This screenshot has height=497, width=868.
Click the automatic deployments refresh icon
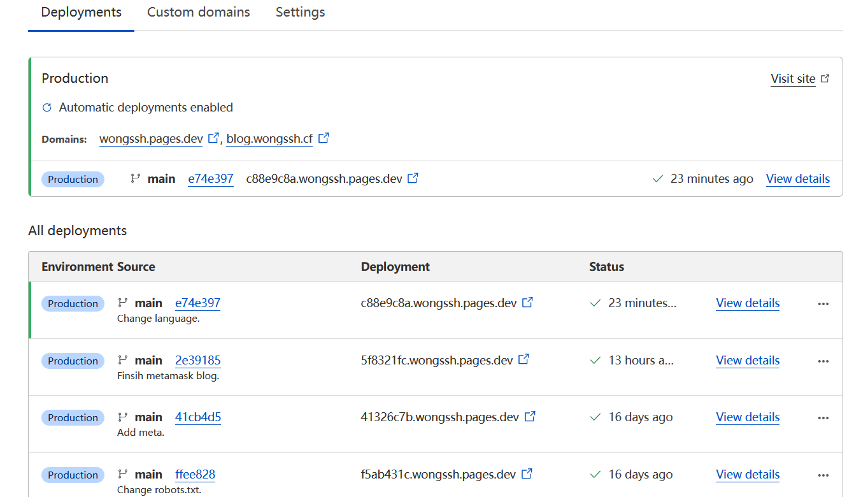click(46, 108)
